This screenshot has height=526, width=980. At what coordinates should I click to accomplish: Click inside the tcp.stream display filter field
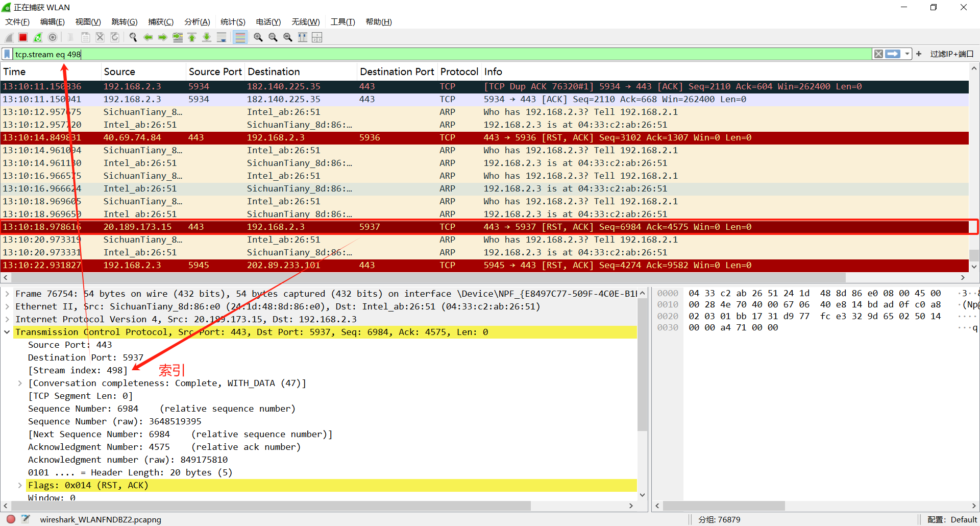pyautogui.click(x=442, y=54)
